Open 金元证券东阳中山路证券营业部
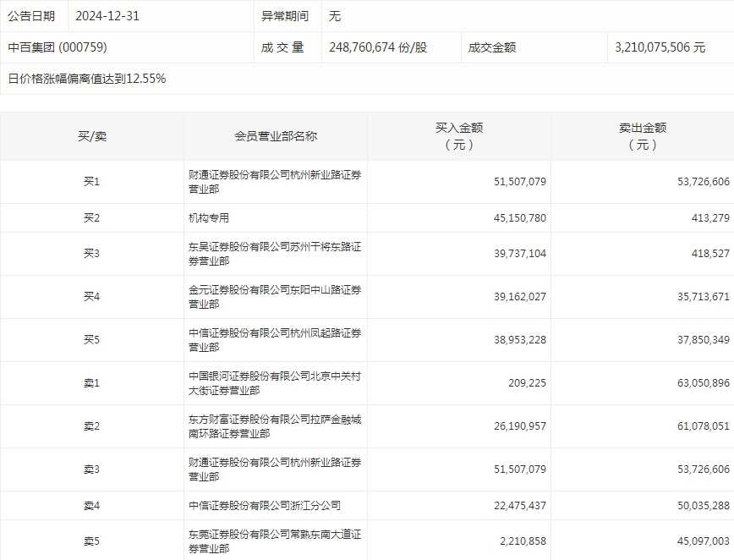Viewport: 734px width, 560px height. click(x=275, y=297)
